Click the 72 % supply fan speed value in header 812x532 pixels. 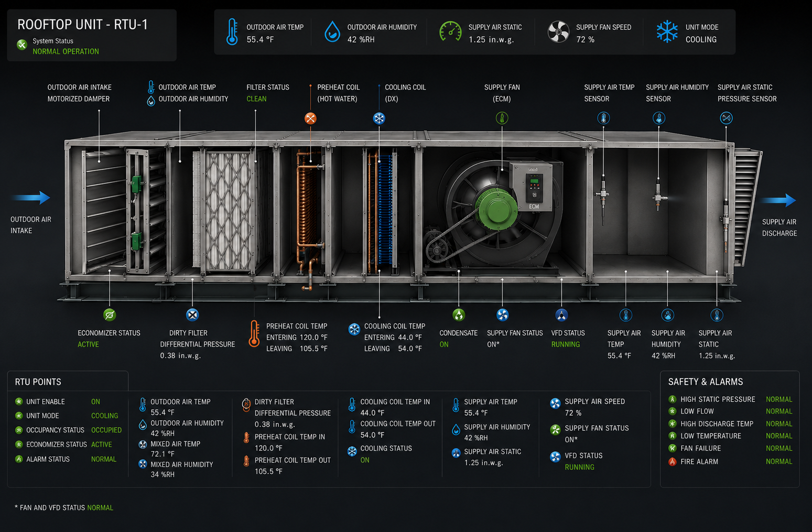tap(585, 39)
